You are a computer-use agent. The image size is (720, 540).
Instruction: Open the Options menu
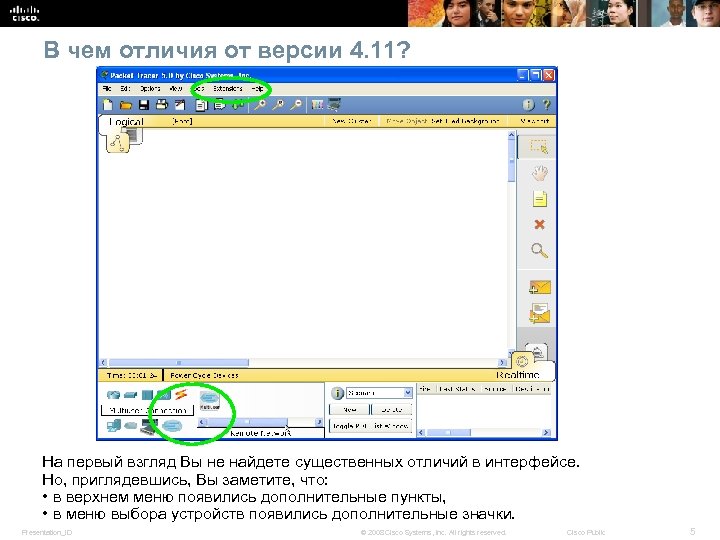coord(150,89)
